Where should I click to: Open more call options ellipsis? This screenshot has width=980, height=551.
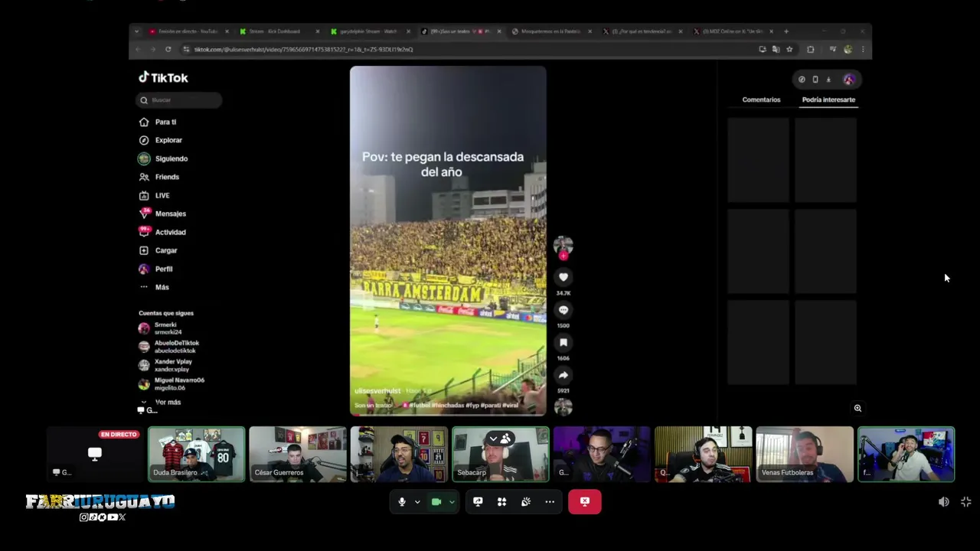[550, 502]
